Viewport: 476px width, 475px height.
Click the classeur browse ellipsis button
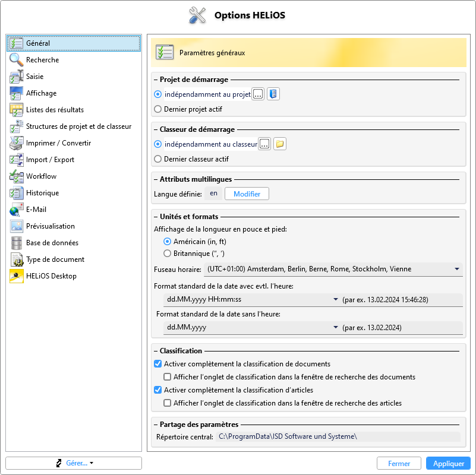click(x=264, y=144)
